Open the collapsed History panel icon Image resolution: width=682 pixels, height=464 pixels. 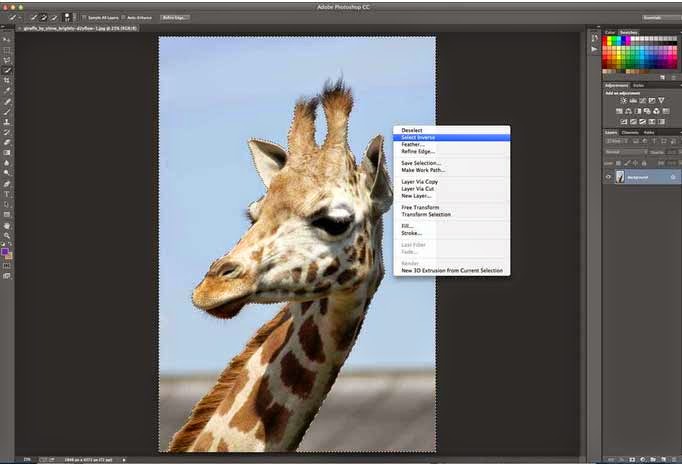pos(595,38)
